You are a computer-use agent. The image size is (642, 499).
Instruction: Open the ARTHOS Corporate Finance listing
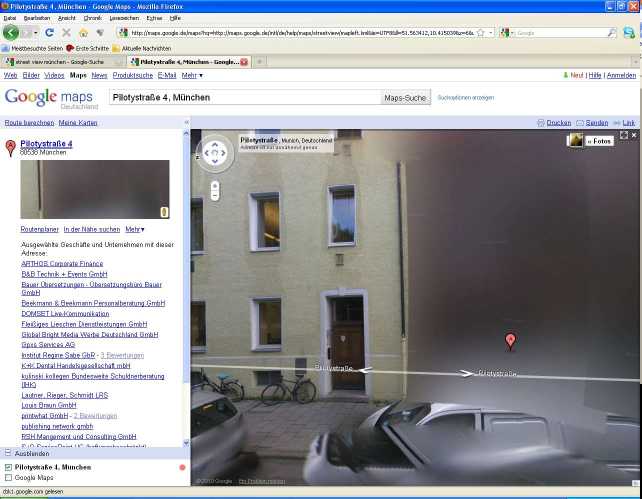pos(62,264)
